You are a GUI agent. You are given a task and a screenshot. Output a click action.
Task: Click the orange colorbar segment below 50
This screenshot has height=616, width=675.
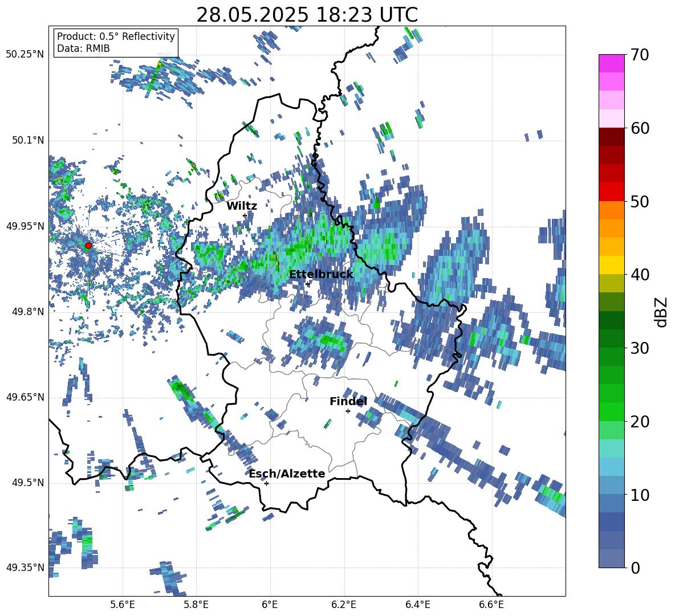pos(611,210)
